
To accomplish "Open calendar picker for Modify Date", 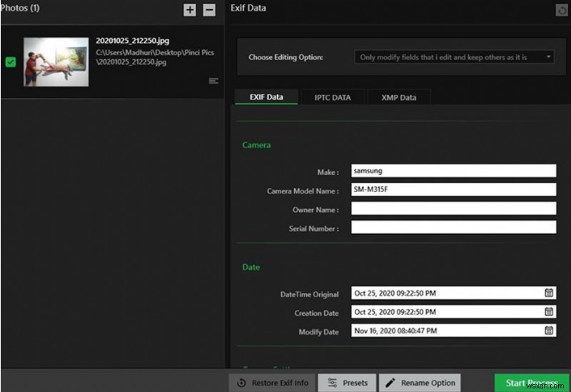I will pyautogui.click(x=548, y=331).
